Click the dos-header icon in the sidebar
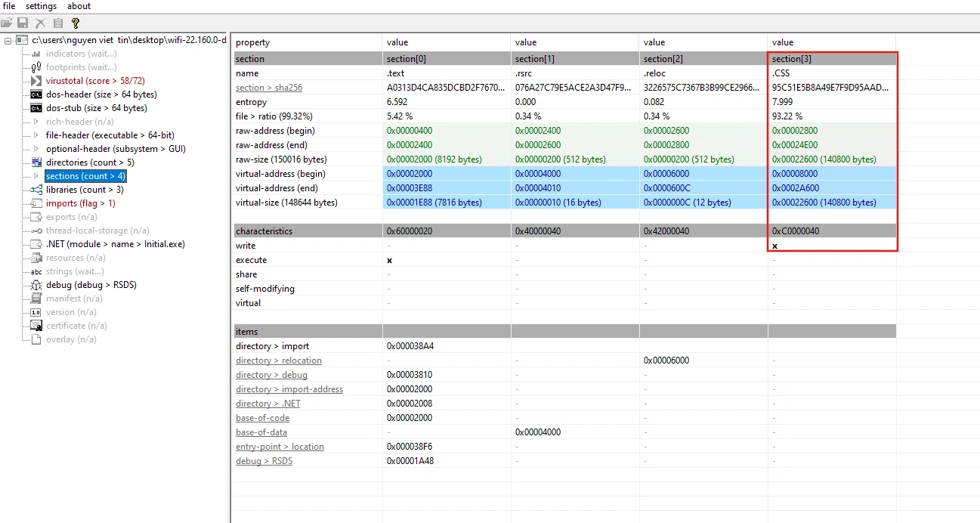 pos(36,94)
